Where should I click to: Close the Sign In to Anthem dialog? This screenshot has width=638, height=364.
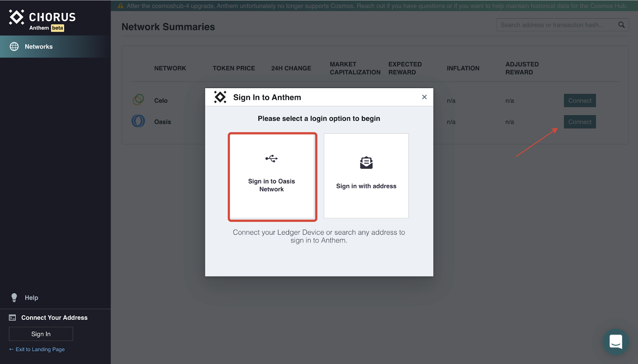click(x=424, y=97)
